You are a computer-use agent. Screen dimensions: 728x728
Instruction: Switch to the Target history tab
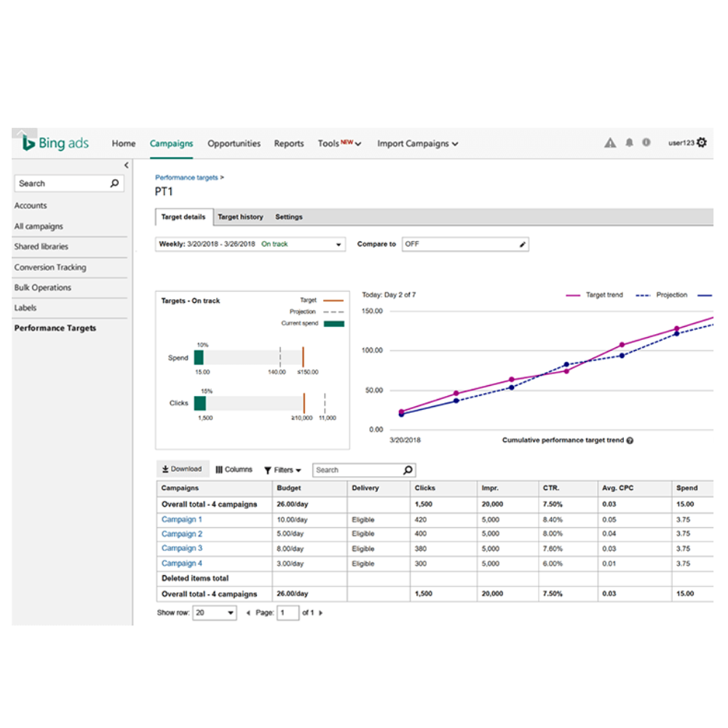[x=240, y=217]
